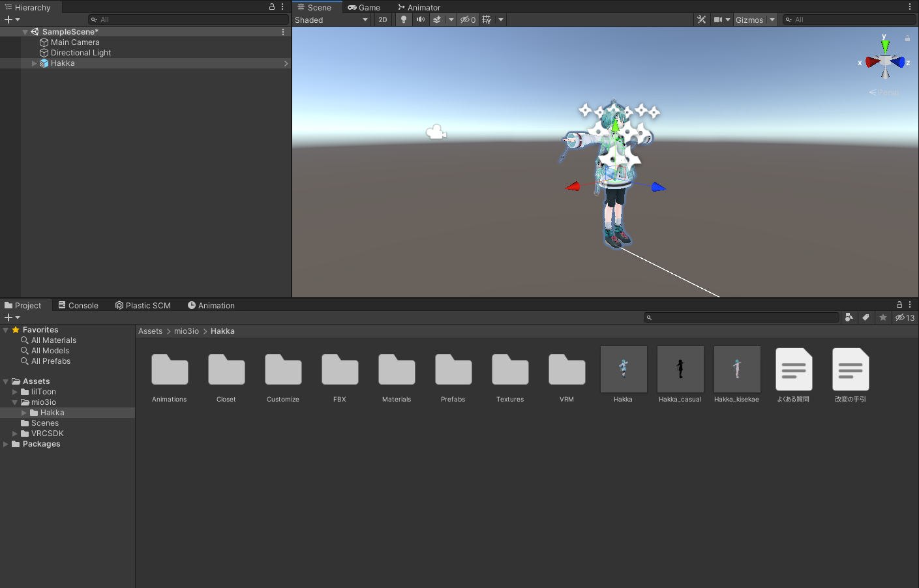The width and height of the screenshot is (919, 588).
Task: Click the Project search field
Action: pos(741,317)
